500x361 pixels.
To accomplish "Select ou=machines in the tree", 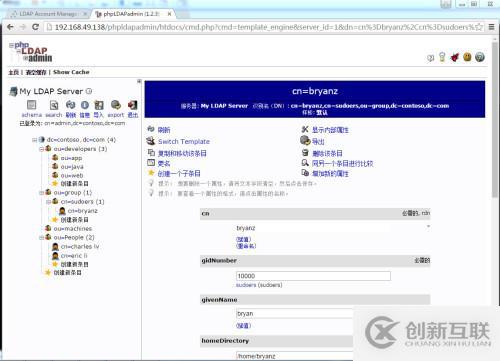I will 73,229.
